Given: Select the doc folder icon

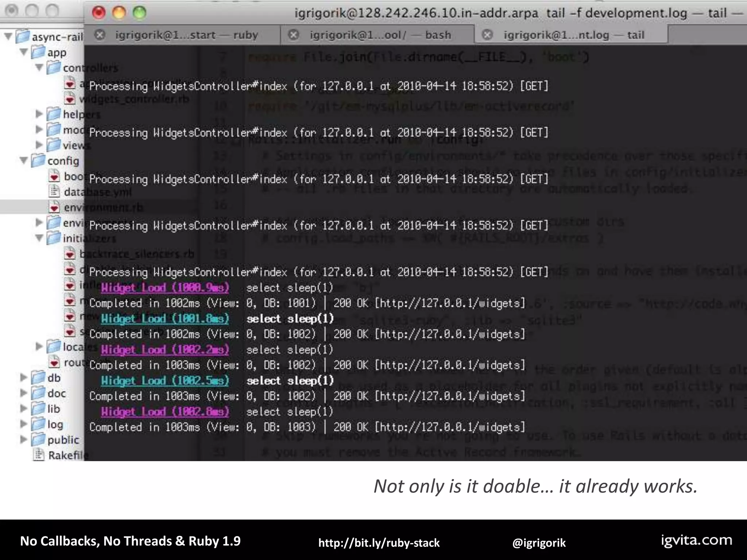Looking at the screenshot, I should pyautogui.click(x=38, y=393).
